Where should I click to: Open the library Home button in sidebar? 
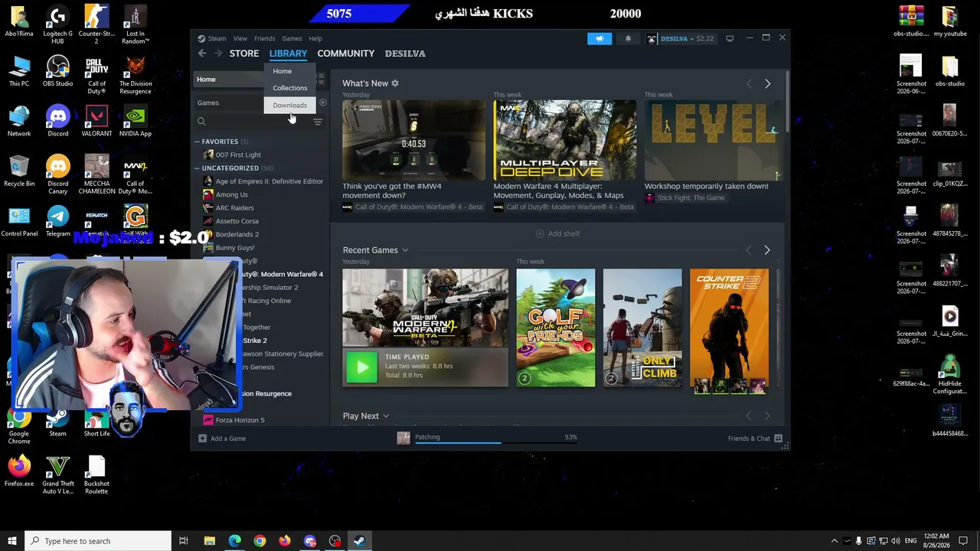pos(229,80)
